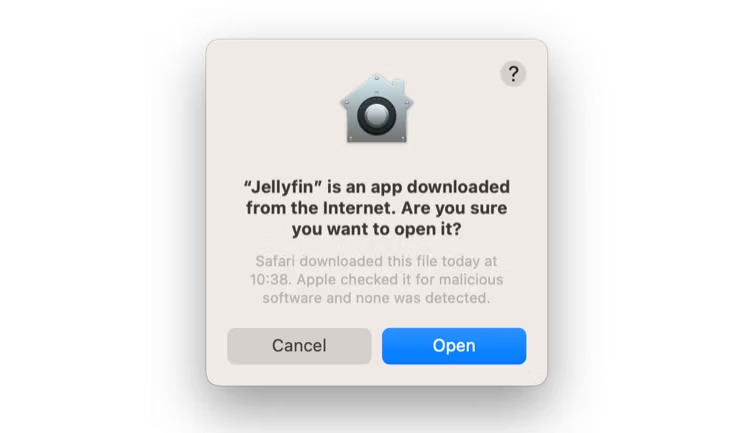
Task: Click the quoted "Jellyfin" app name in heading
Action: (283, 187)
